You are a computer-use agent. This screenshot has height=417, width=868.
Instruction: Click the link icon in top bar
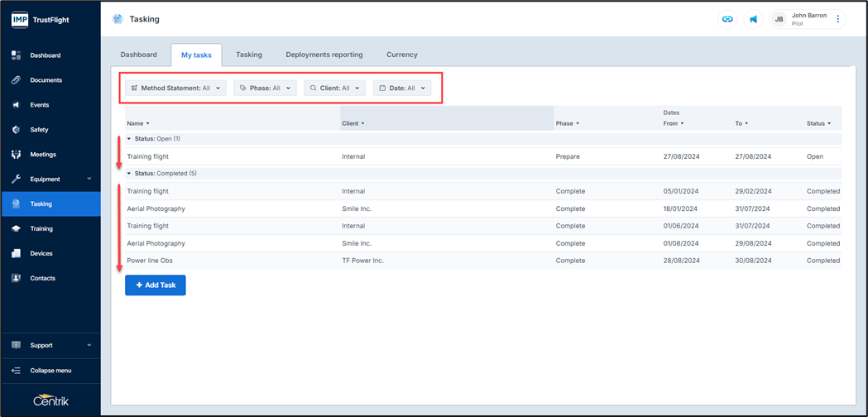pyautogui.click(x=727, y=19)
